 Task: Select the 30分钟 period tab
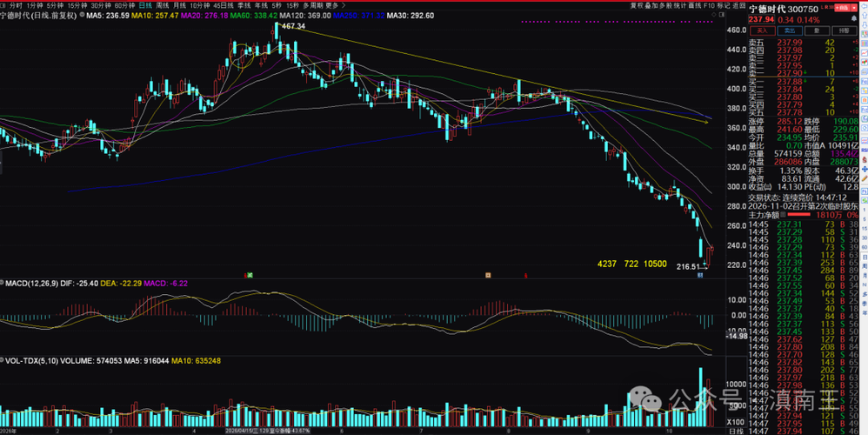click(101, 5)
